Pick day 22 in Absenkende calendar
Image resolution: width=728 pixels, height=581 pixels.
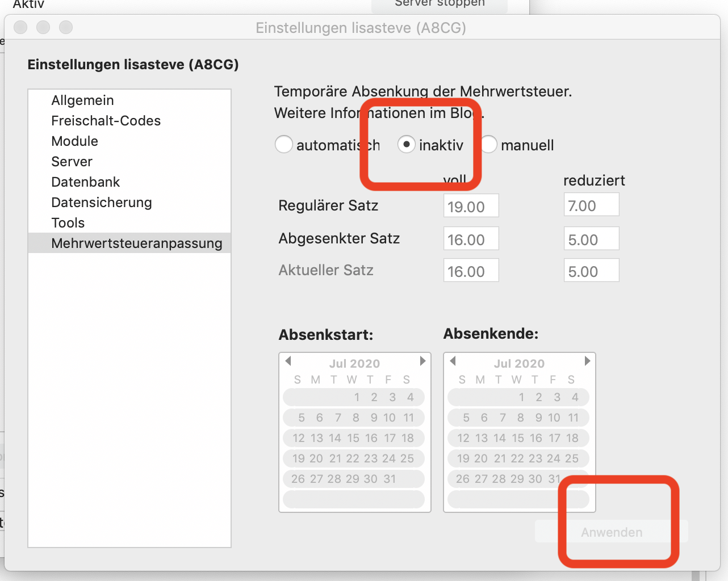pos(517,458)
